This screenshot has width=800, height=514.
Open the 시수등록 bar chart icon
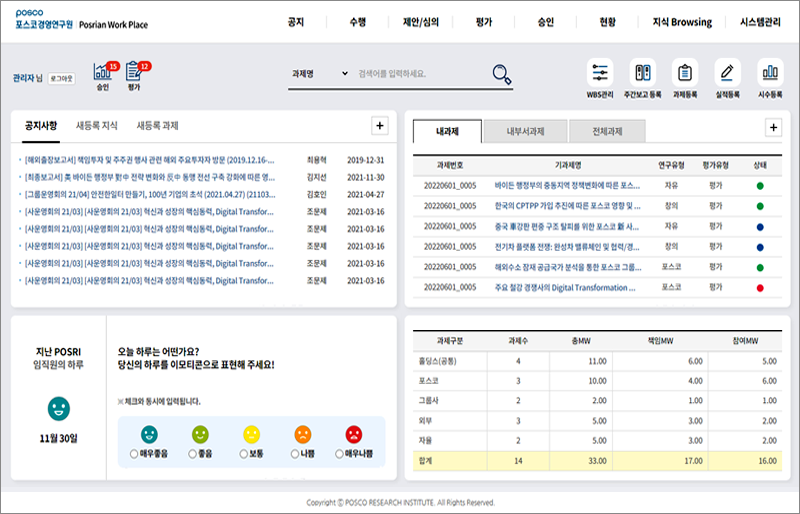769,73
